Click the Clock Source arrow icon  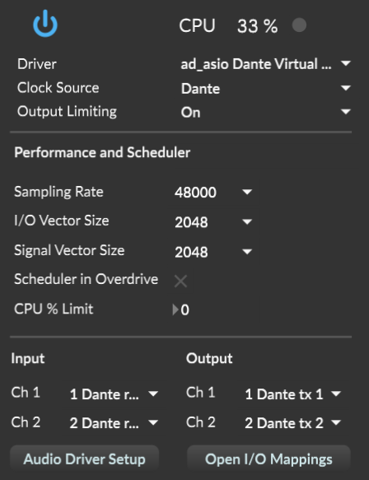[x=346, y=88]
